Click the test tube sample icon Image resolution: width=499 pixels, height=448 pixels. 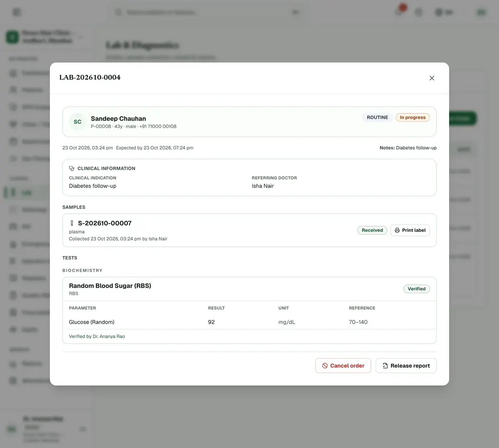tap(72, 223)
